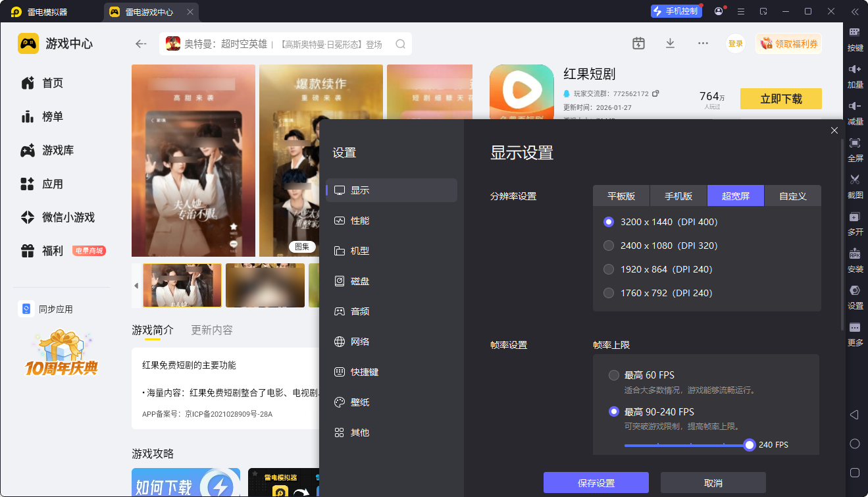Open the multi-instance (多开) tool
Screen dimensions: 868x497
click(x=855, y=217)
